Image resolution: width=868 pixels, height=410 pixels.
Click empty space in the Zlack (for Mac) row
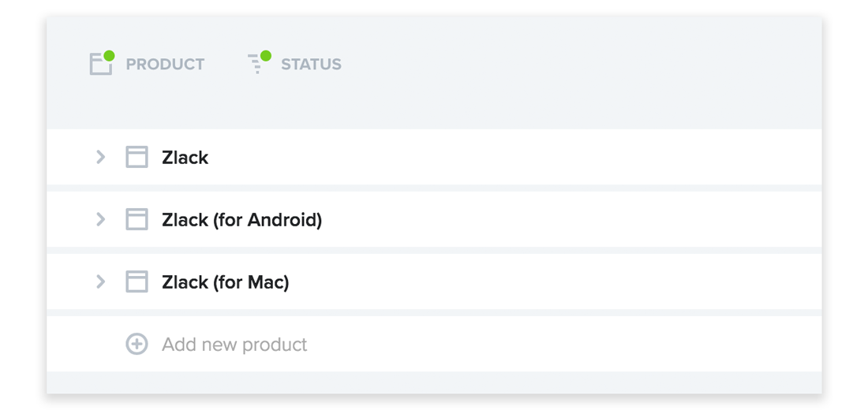pyautogui.click(x=554, y=281)
